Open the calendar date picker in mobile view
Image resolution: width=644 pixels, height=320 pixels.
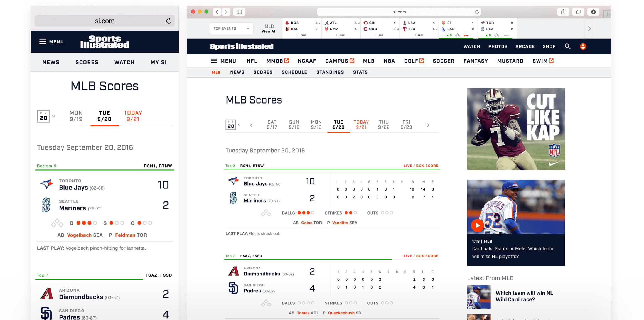(43, 116)
